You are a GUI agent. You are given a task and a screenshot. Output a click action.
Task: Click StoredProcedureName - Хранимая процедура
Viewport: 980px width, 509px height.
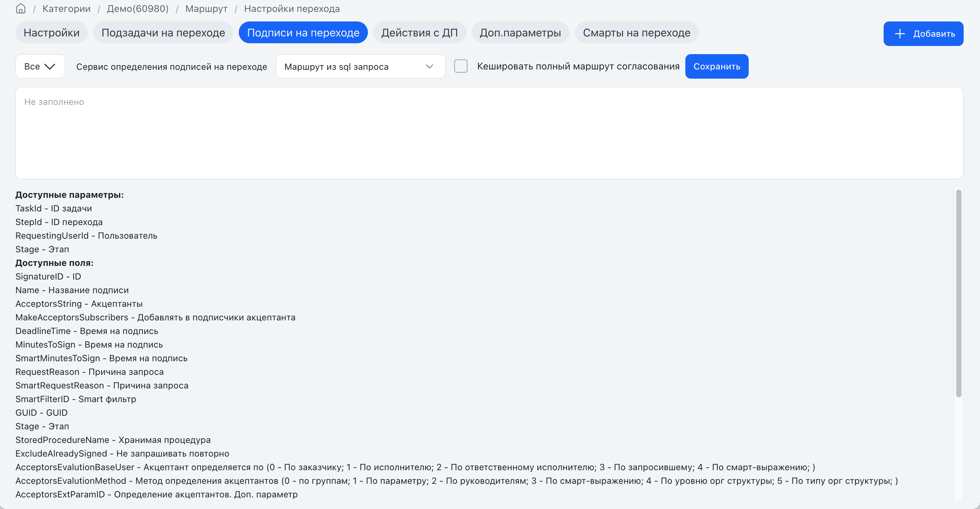[113, 440]
